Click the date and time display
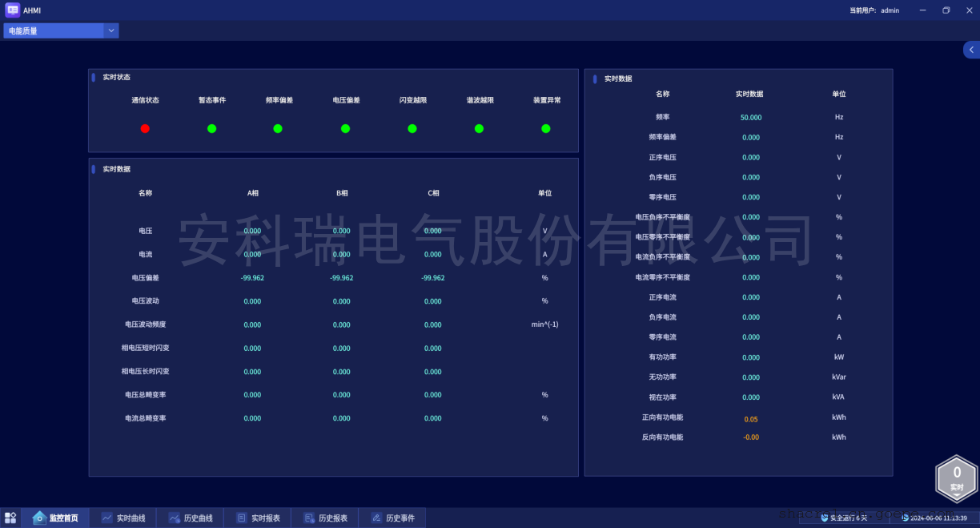 coord(938,518)
